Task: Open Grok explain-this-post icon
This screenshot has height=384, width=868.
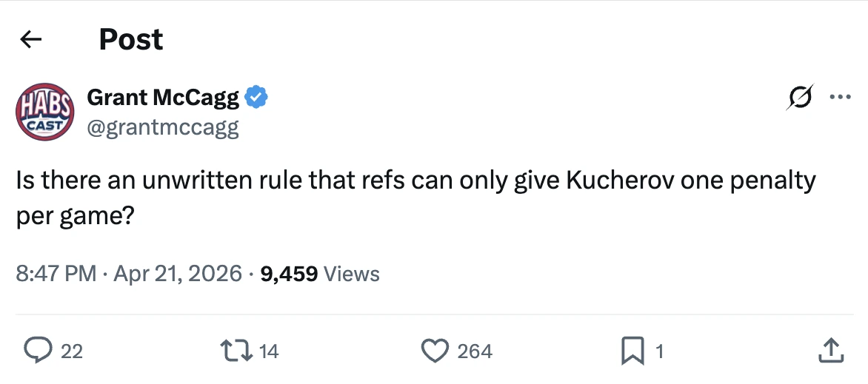Action: point(801,98)
